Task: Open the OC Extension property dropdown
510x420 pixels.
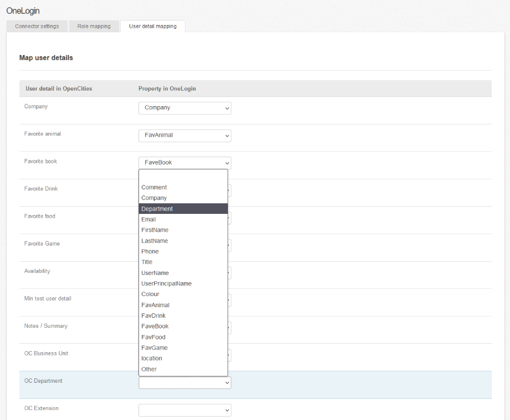Action: 185,410
